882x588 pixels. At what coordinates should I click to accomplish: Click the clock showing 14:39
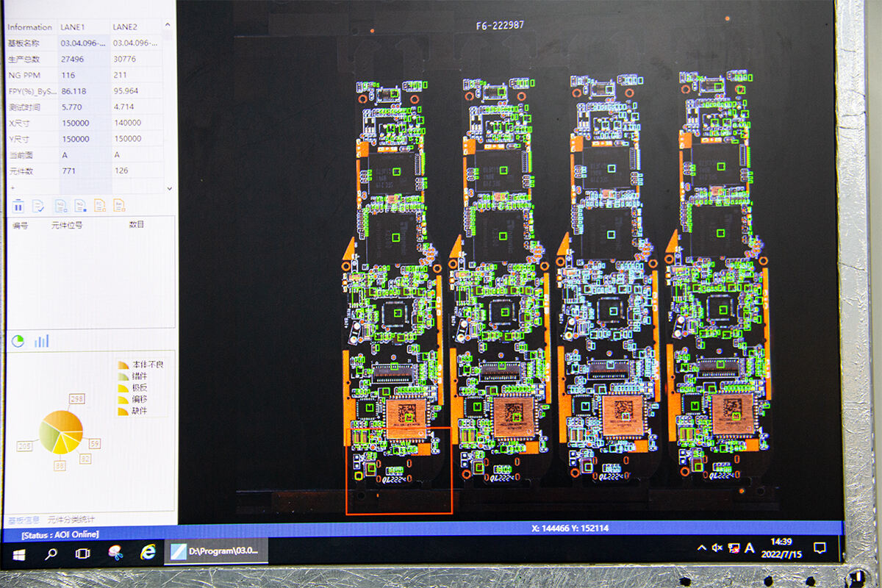tap(782, 542)
